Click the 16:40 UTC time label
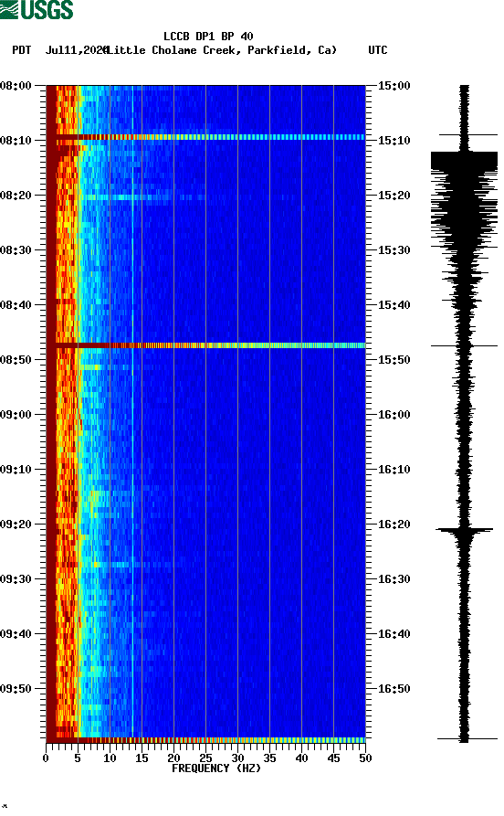 [x=394, y=634]
